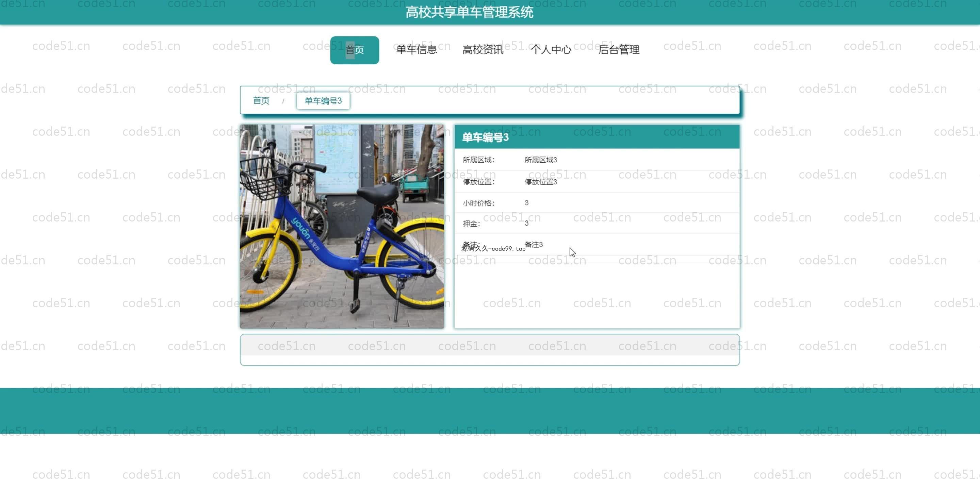This screenshot has height=490, width=980.
Task: Click the blue bicycle photo
Action: pyautogui.click(x=342, y=226)
